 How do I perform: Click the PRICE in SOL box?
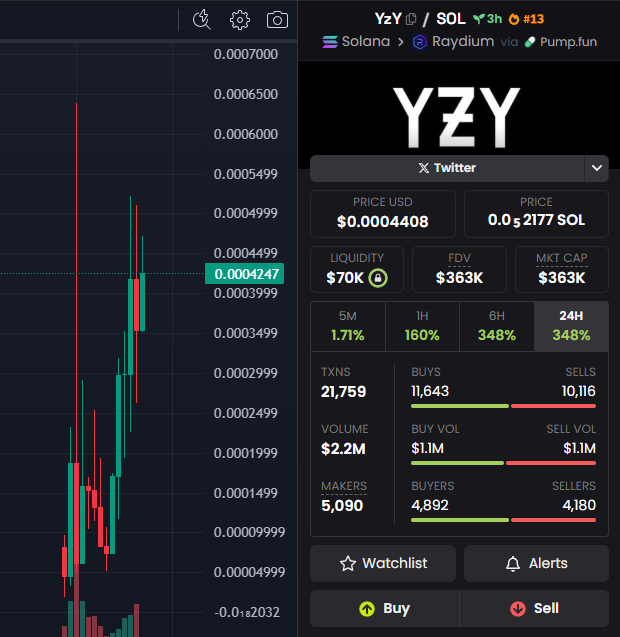pos(536,214)
